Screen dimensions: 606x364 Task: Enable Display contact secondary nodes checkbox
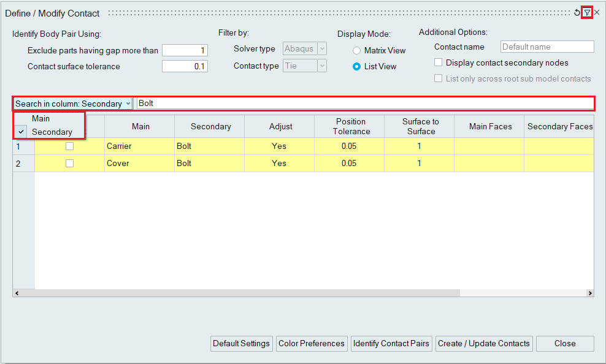pos(438,63)
